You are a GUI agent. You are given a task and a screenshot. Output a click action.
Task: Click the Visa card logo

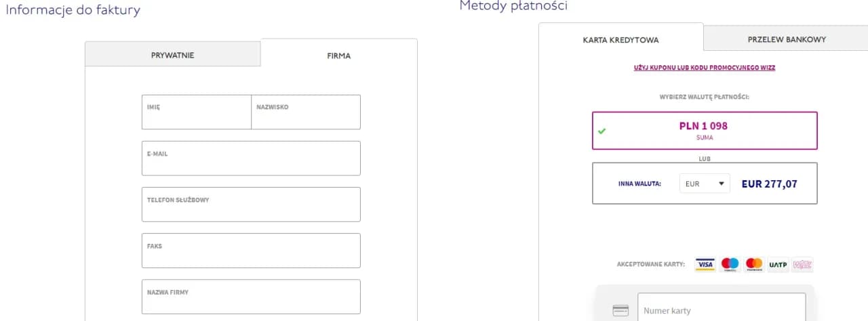coord(705,264)
